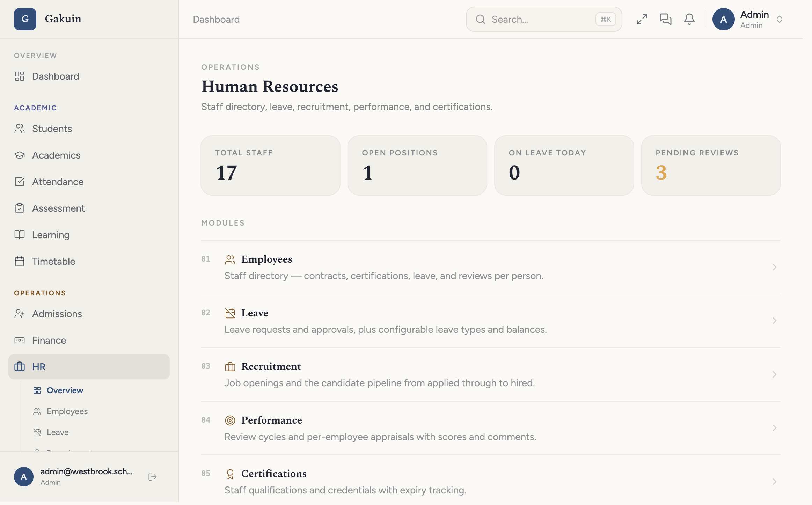Click the Leave calendar icon in HR submenu
The image size is (812, 505).
pyautogui.click(x=37, y=432)
